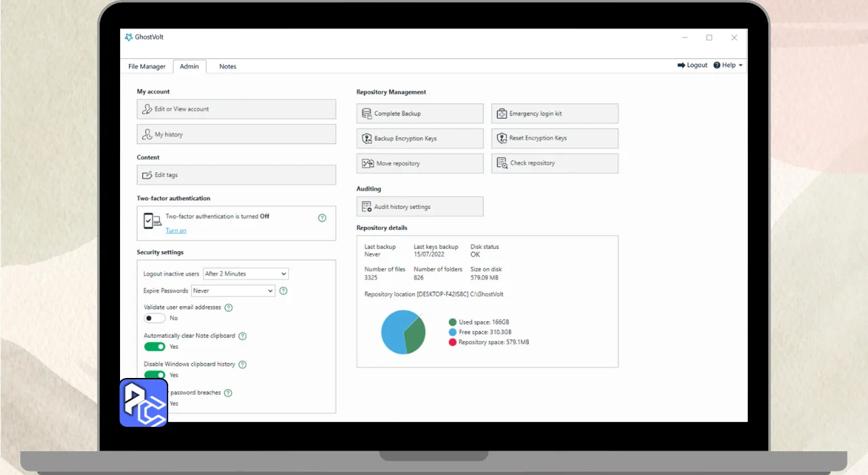Expand the Expire Passwords dropdown

[233, 290]
